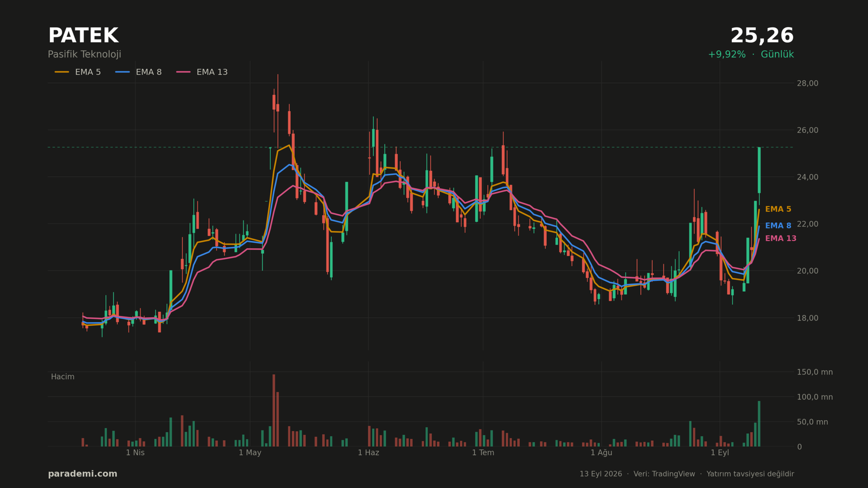This screenshot has width=868, height=488.
Task: Click the 24,00 price axis label
Action: coord(807,177)
